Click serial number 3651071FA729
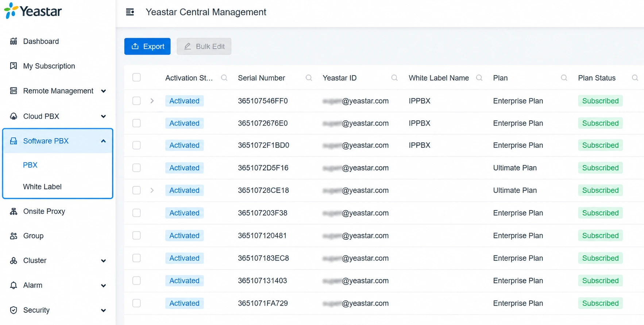644x325 pixels. click(x=263, y=303)
